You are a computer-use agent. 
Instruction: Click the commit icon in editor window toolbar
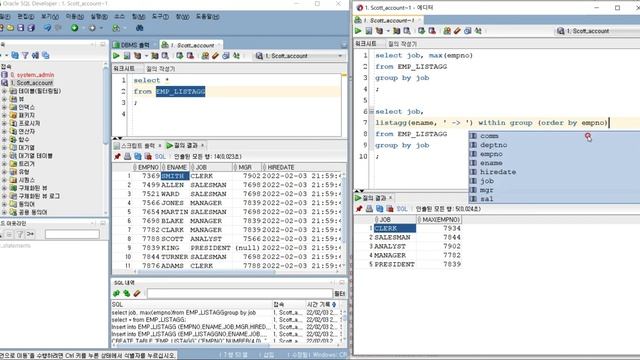421,31
